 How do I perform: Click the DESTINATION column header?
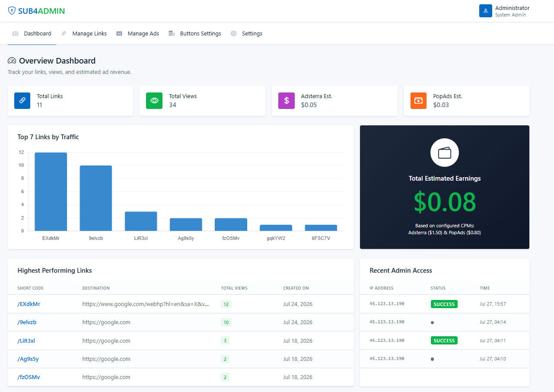pos(96,288)
